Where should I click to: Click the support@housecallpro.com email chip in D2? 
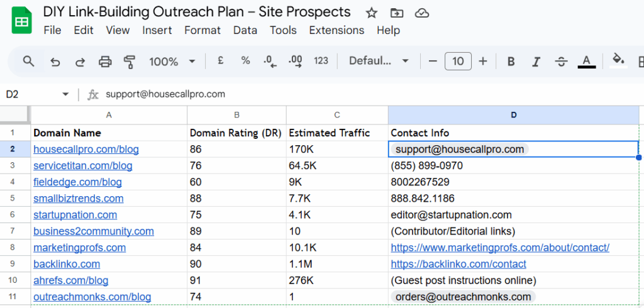[460, 149]
